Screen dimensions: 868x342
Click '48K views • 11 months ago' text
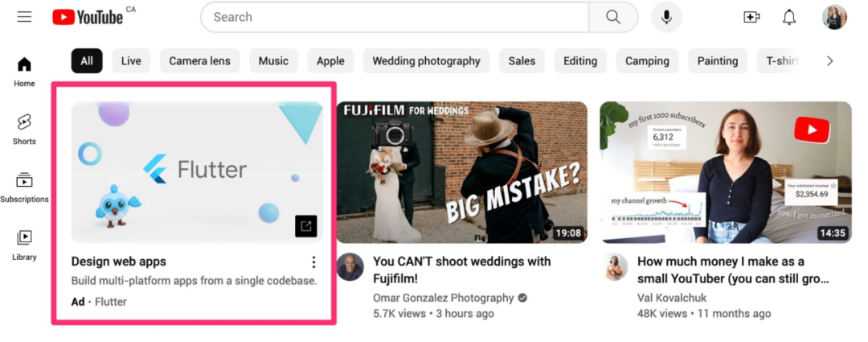pyautogui.click(x=703, y=314)
